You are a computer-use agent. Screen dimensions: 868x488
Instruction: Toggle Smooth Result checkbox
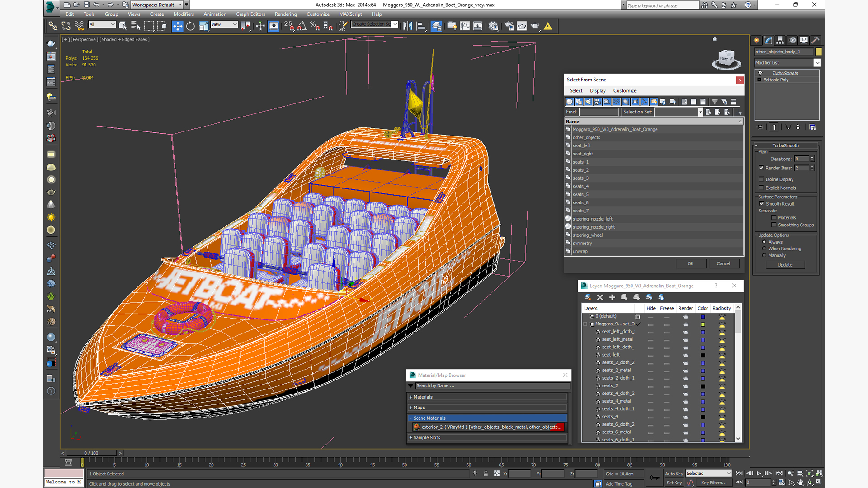click(762, 204)
